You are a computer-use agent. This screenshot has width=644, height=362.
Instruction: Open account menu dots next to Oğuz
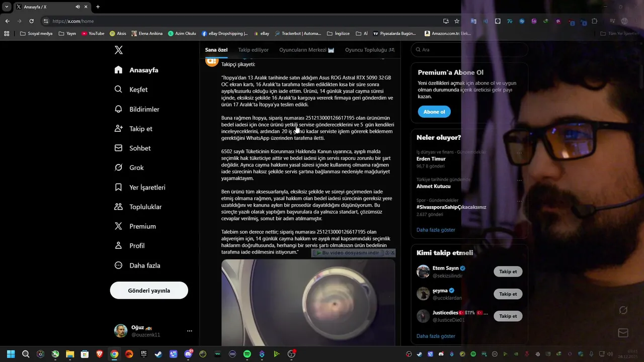click(190, 331)
